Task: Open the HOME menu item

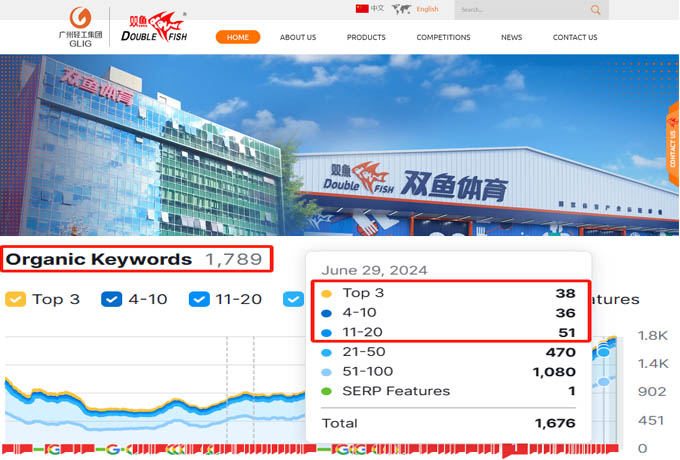Action: pyautogui.click(x=238, y=37)
